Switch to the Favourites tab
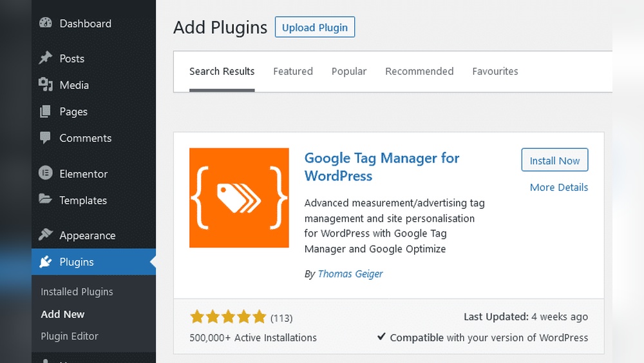This screenshot has height=363, width=644. coord(495,72)
